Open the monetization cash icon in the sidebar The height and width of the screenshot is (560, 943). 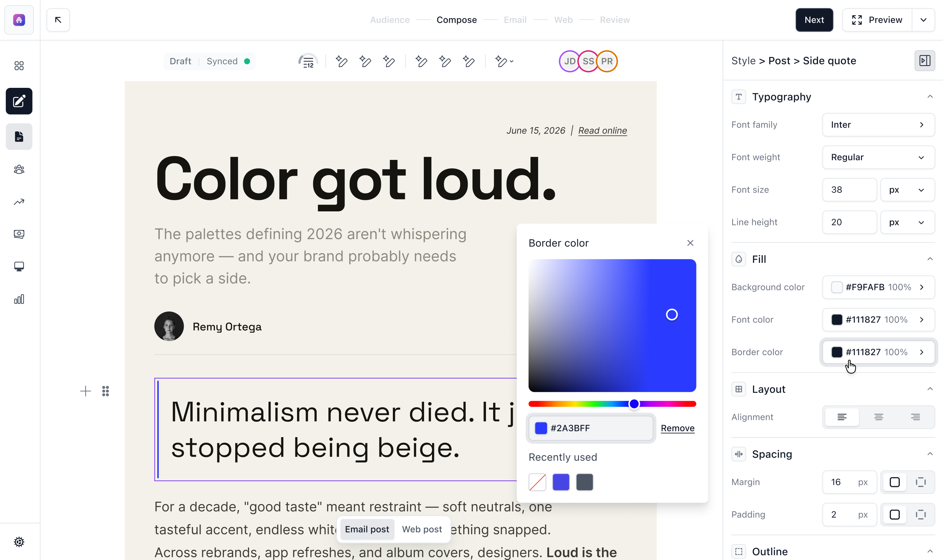(x=19, y=234)
